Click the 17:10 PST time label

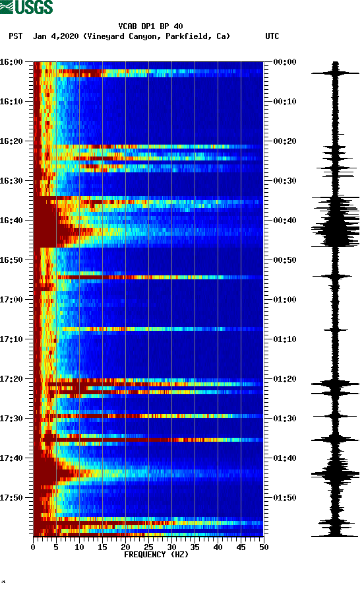11,339
